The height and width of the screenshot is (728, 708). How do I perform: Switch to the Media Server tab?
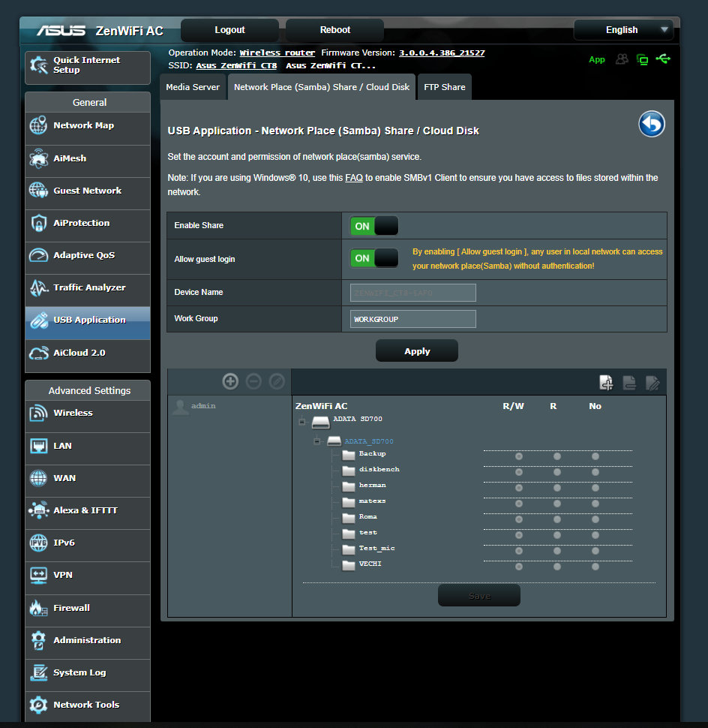(193, 87)
